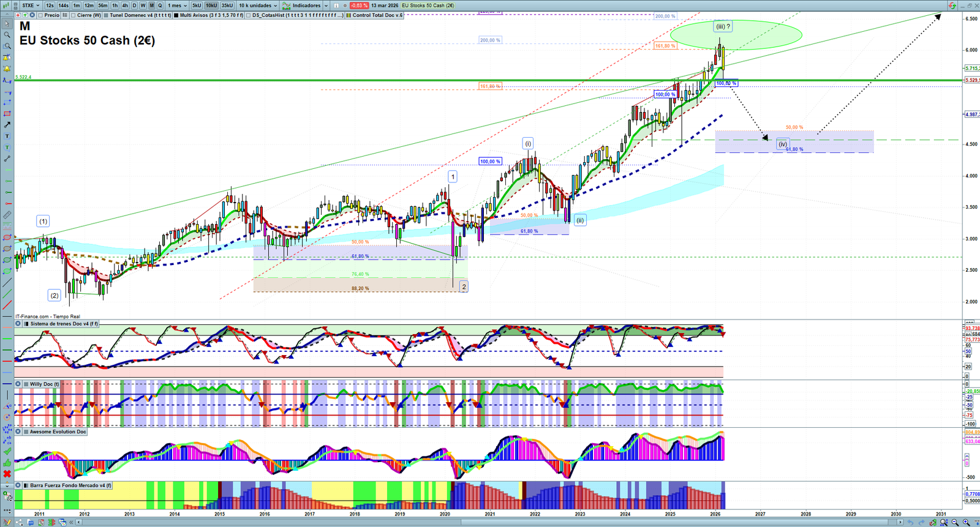Image resolution: width=980 pixels, height=527 pixels.
Task: Click the 13 mar 2026 date text
Action: click(385, 6)
